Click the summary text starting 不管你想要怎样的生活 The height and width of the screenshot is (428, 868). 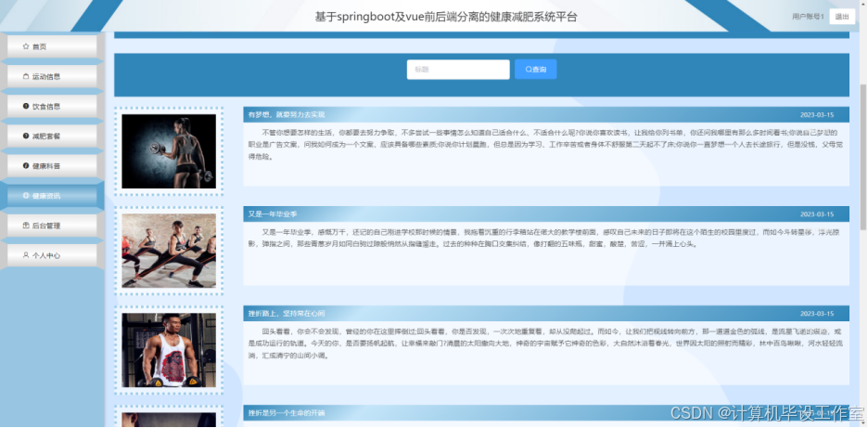point(546,145)
